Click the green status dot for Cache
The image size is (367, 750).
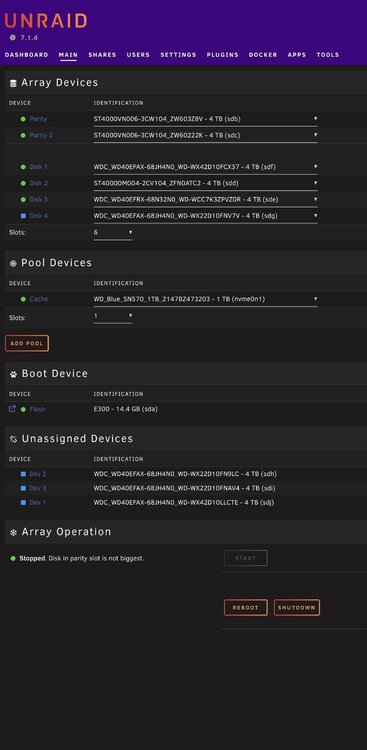(23, 299)
